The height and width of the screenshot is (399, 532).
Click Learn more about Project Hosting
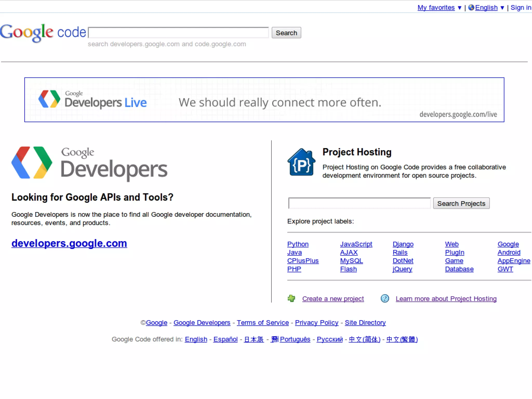446,299
